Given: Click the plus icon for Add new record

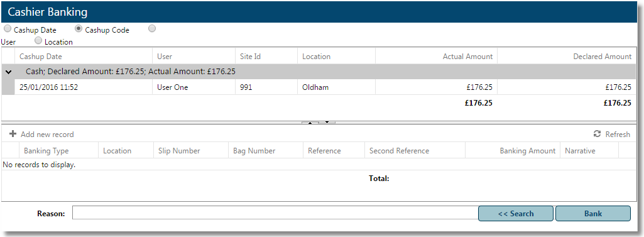Looking at the screenshot, I should coord(13,134).
